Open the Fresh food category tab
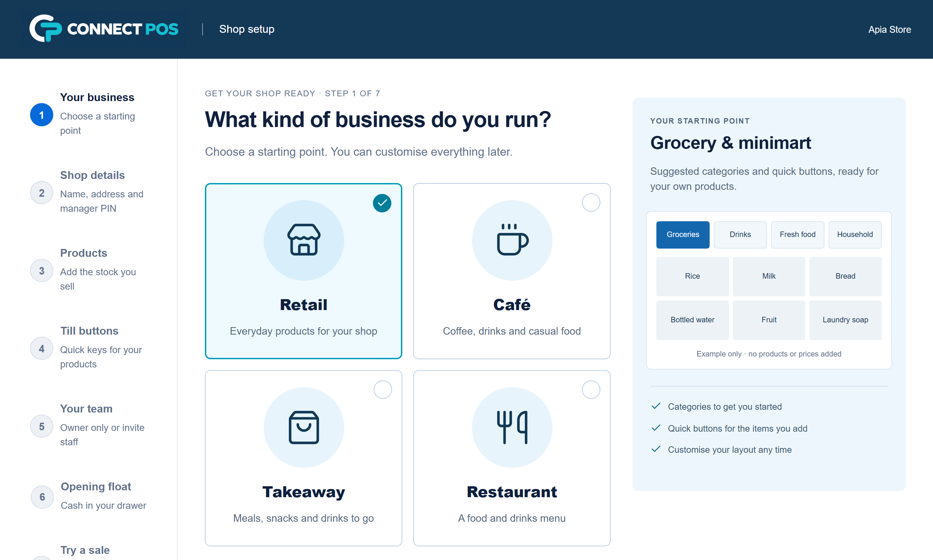 click(x=797, y=235)
